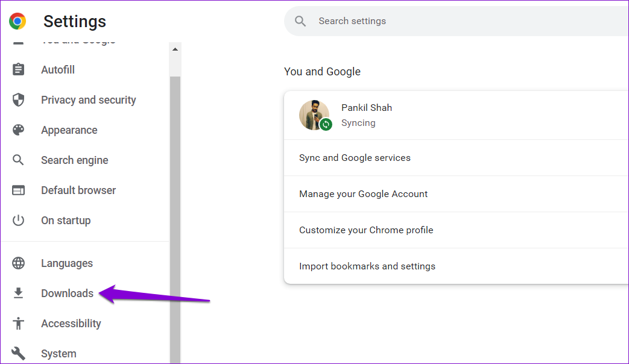Image resolution: width=629 pixels, height=364 pixels.
Task: Click the You and Google heading
Action: tap(322, 71)
